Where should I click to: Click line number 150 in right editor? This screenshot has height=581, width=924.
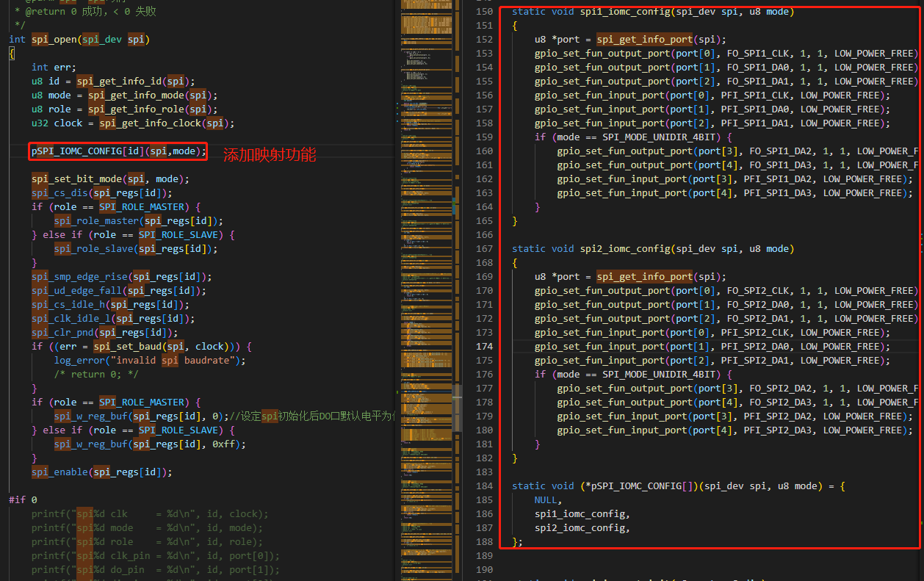tap(485, 12)
